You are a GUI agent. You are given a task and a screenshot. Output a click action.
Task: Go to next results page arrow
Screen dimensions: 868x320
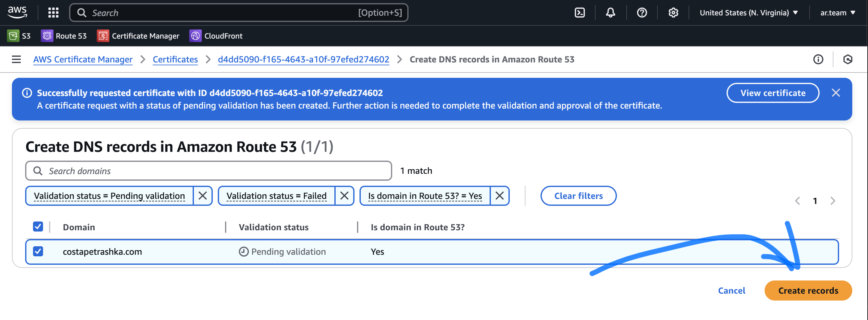[832, 201]
